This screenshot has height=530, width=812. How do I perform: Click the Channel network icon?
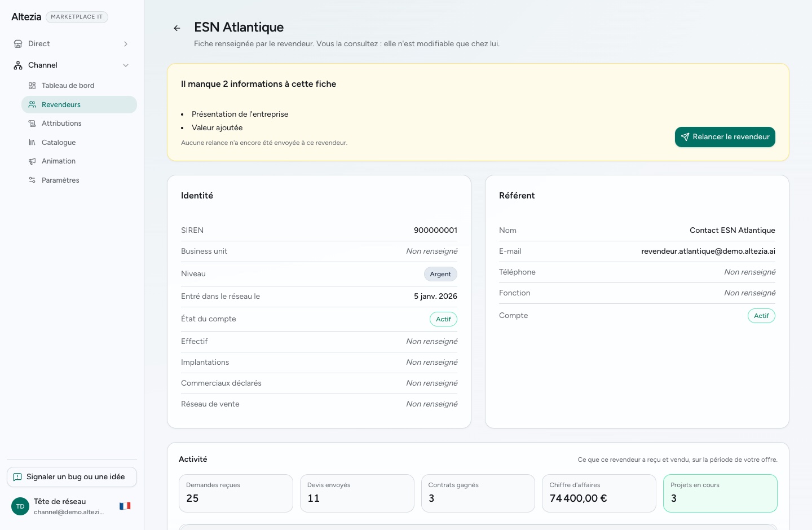[x=18, y=65]
